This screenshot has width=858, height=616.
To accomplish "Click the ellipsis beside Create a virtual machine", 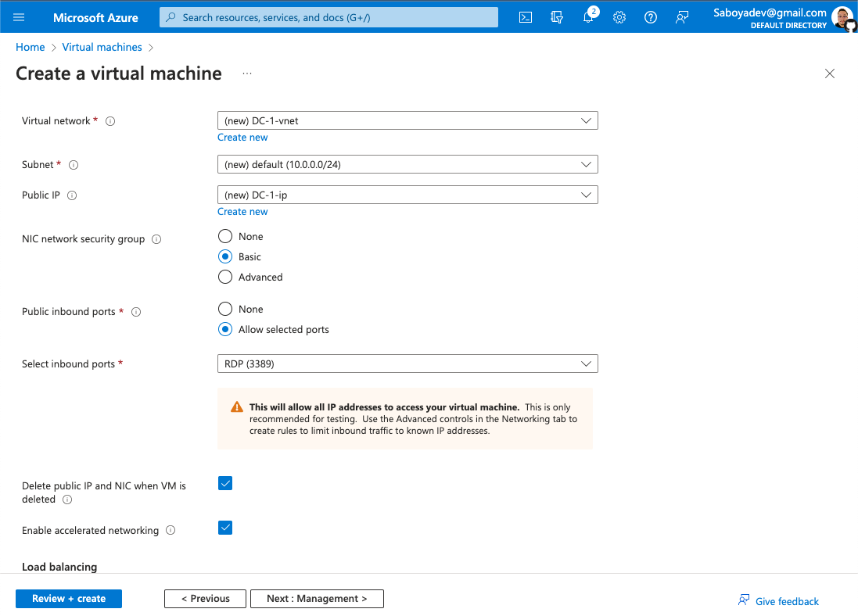I will (247, 73).
